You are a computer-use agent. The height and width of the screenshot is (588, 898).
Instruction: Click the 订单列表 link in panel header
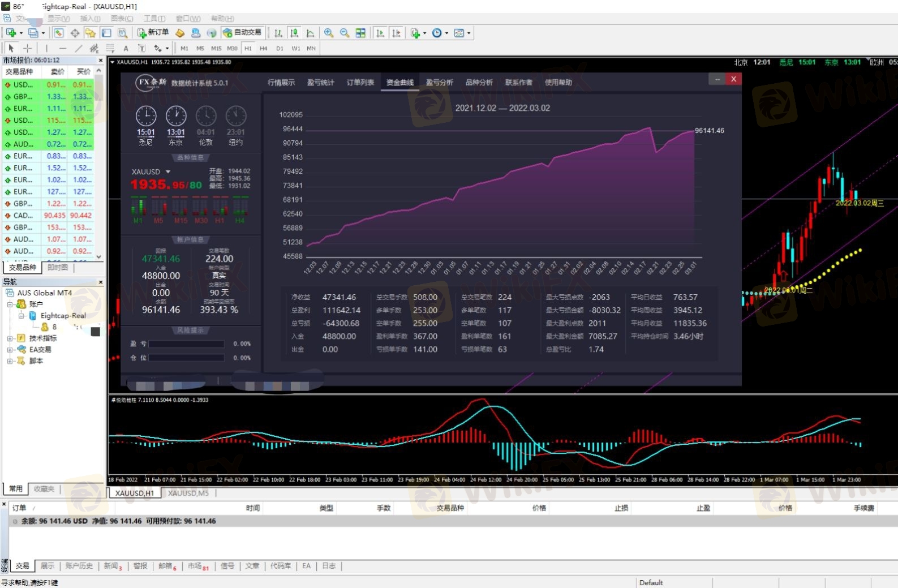click(360, 83)
